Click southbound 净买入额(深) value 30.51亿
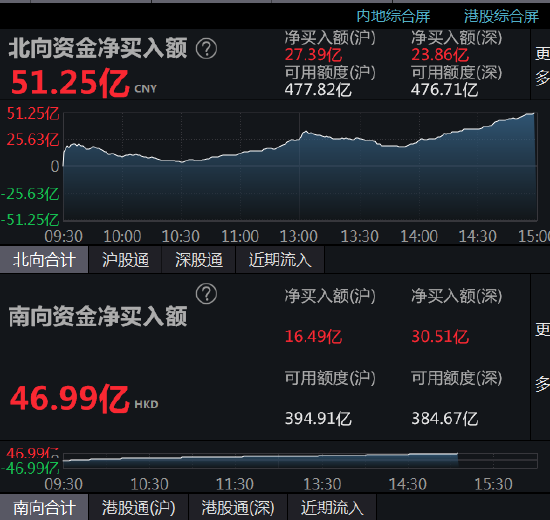This screenshot has width=550, height=520. click(x=440, y=336)
